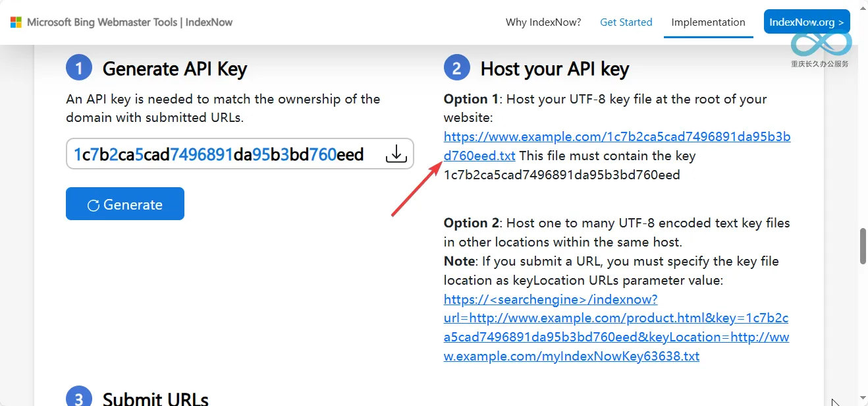Click the step 1 number badge
The image size is (868, 406).
[79, 68]
